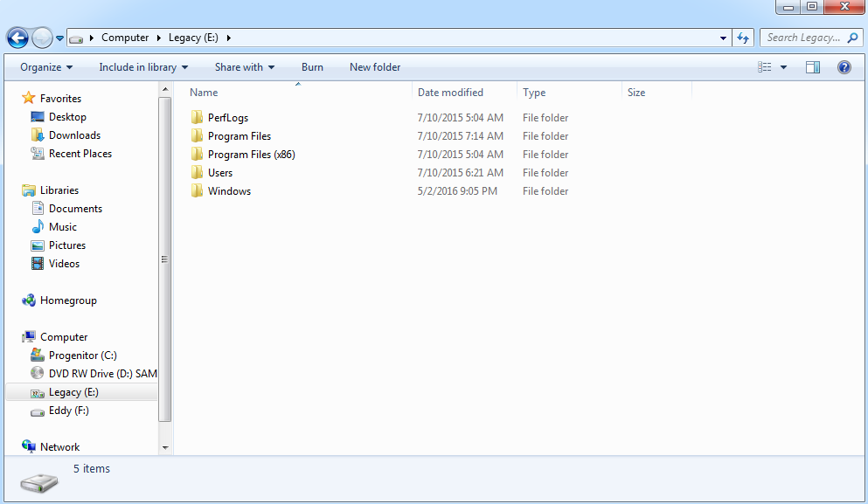Click the Pictures library icon

[x=38, y=245]
